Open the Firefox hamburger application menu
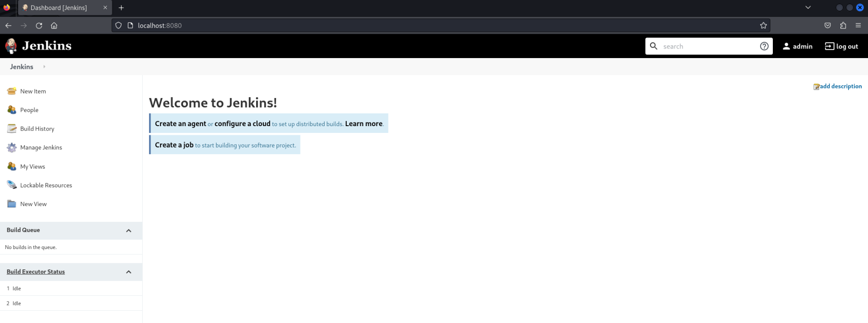 click(858, 25)
